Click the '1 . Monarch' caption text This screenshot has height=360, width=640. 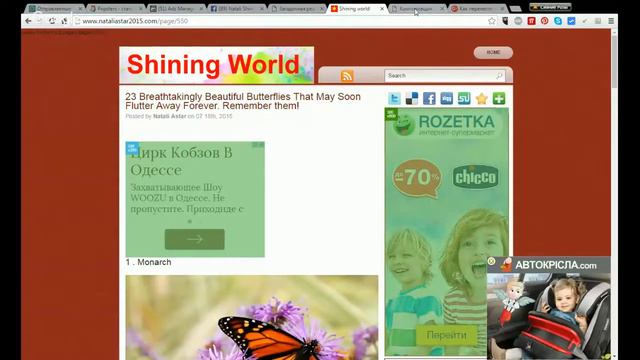148,262
